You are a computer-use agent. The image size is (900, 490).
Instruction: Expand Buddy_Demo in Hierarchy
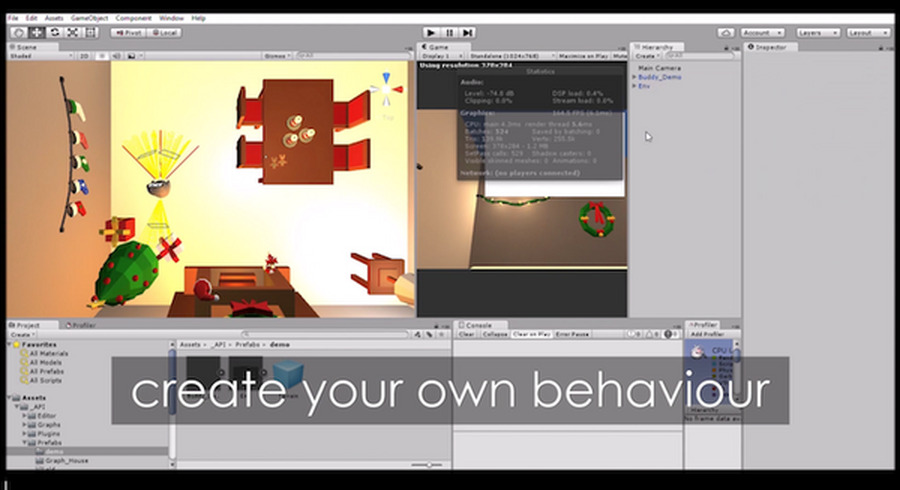(x=634, y=77)
